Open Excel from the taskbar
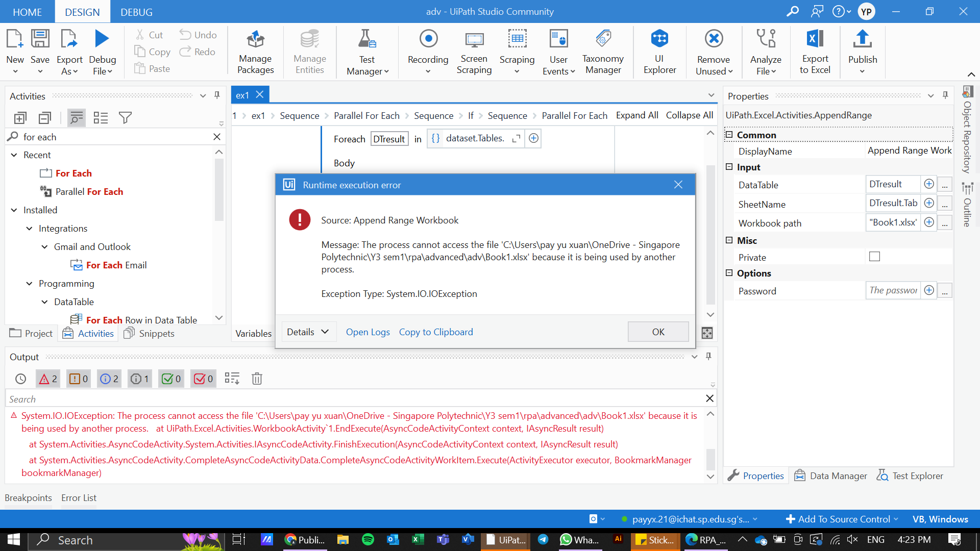The image size is (980, 551). (x=418, y=540)
